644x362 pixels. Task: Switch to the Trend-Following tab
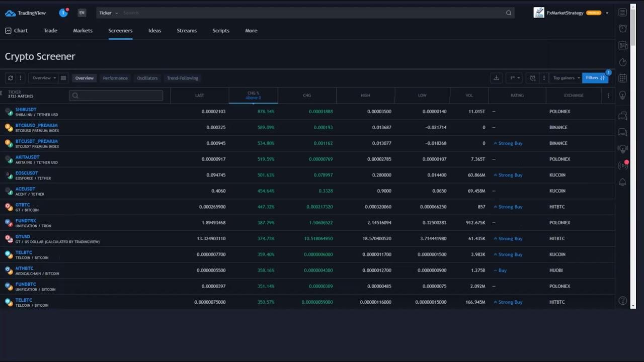point(183,78)
